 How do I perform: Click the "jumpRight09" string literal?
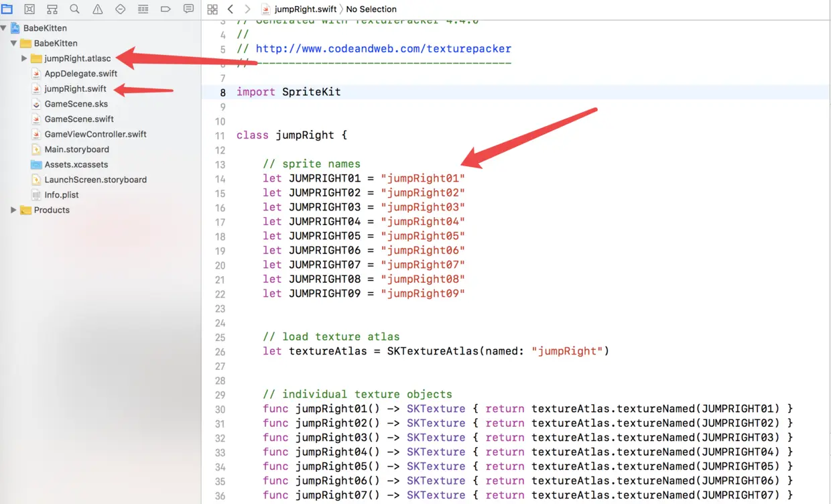(x=423, y=294)
